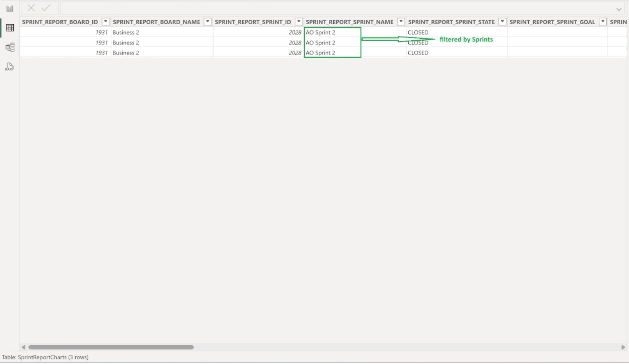629x364 pixels.
Task: Switch to the Table view
Action: point(10,27)
